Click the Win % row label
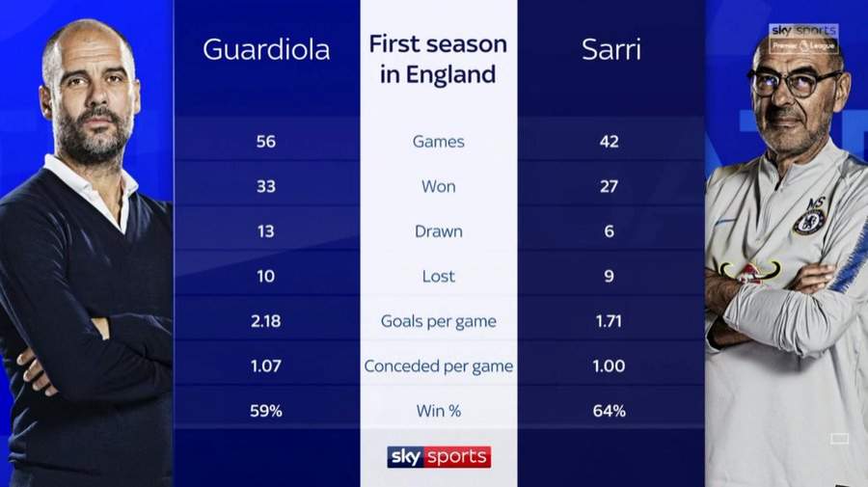The image size is (868, 487). (x=439, y=411)
